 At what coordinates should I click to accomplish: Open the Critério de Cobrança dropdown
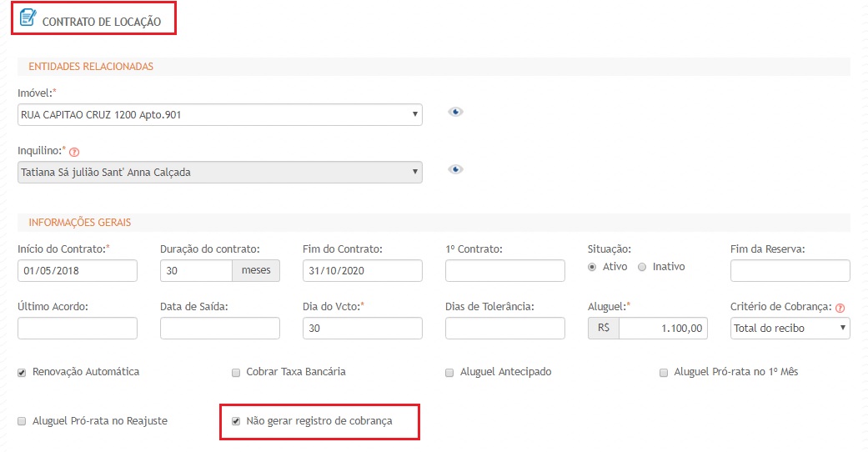click(790, 329)
